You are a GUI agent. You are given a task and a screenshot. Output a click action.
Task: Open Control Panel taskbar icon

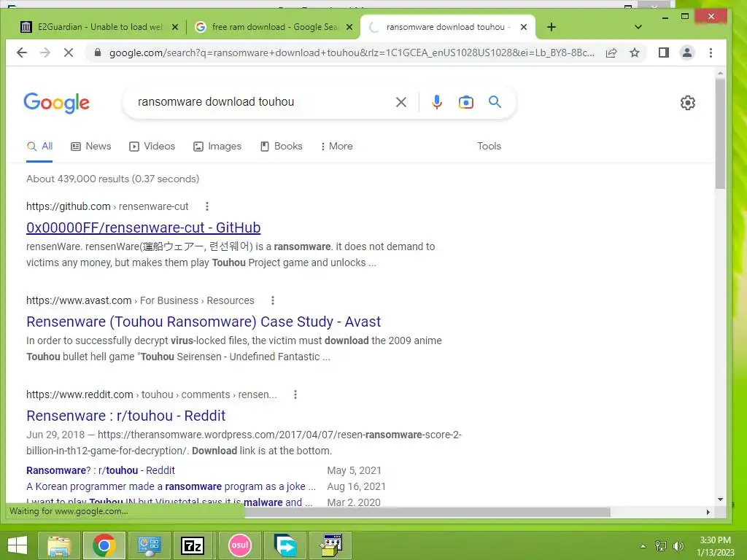(x=149, y=545)
